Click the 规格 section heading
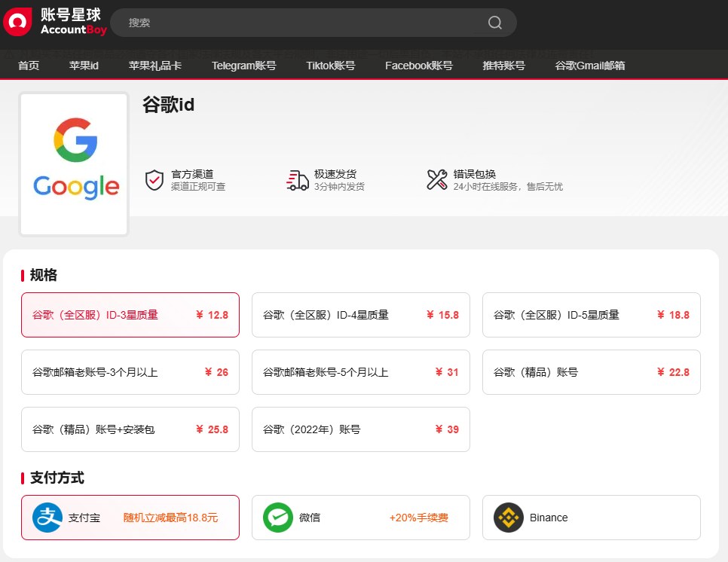728x562 pixels. coord(43,275)
